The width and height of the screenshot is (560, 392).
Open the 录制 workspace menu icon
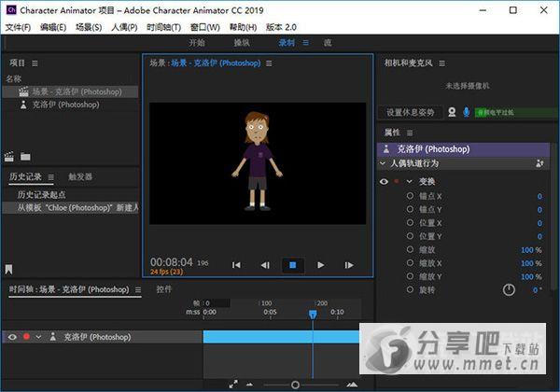coord(306,43)
